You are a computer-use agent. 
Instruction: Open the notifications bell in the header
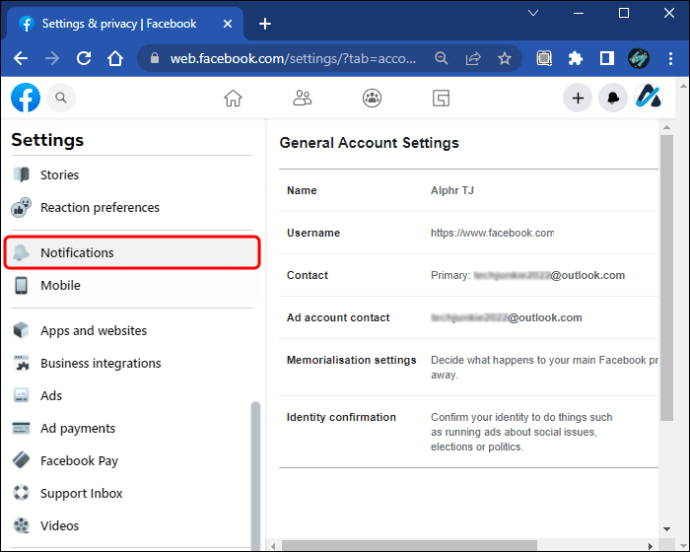click(613, 98)
